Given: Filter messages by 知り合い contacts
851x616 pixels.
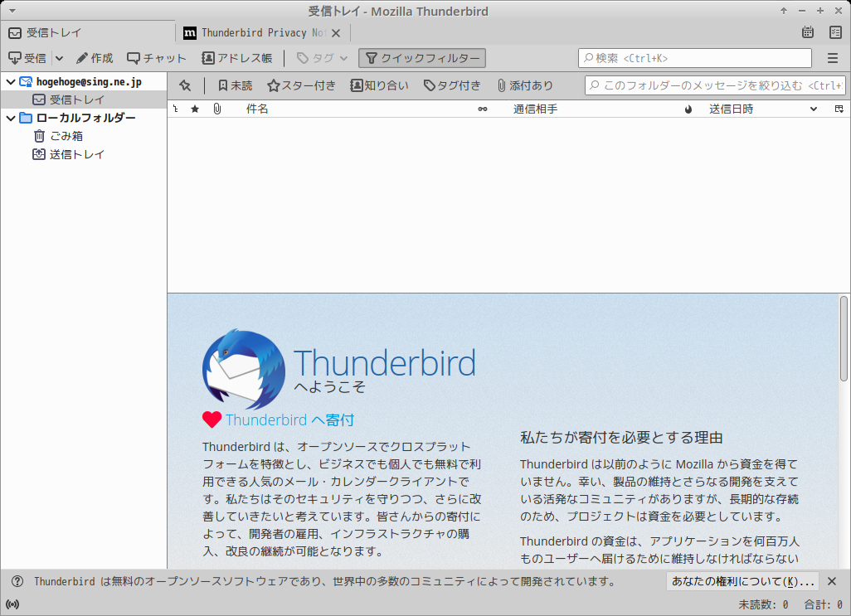Looking at the screenshot, I should 379,85.
